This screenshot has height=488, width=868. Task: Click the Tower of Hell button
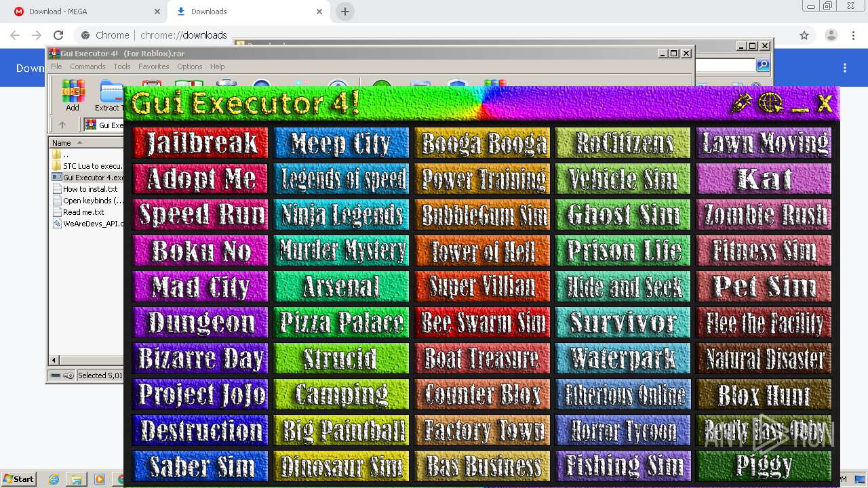coord(482,251)
